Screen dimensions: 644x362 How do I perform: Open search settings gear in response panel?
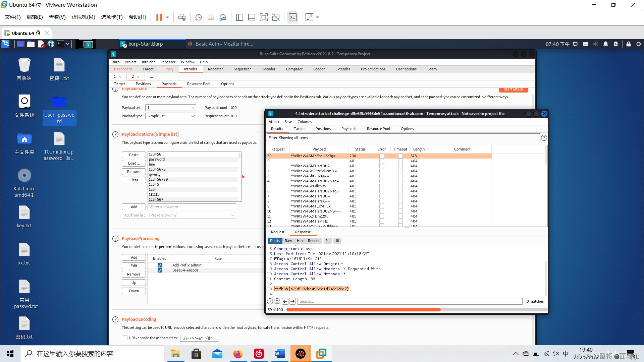[277, 301]
